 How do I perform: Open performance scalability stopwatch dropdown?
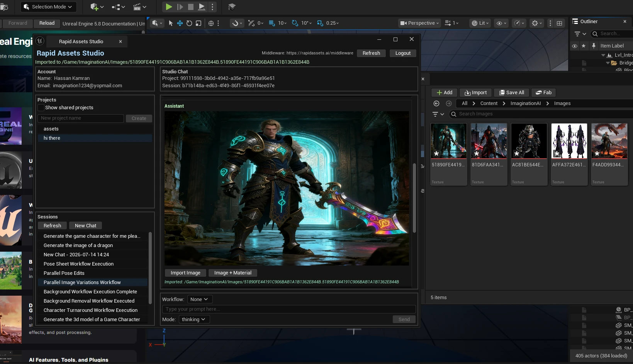(519, 23)
